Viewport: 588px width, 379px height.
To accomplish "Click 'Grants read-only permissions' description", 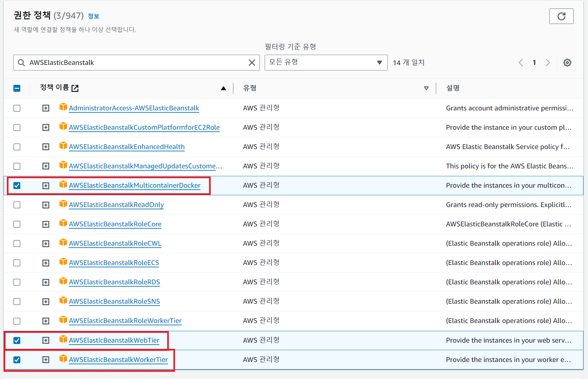I will coord(509,205).
